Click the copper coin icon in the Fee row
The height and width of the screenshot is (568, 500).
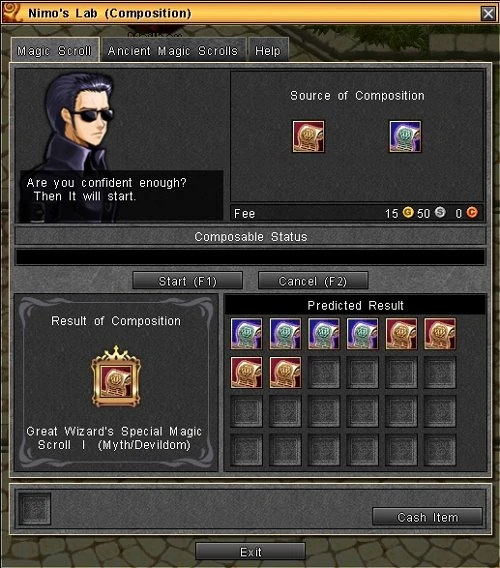pos(472,212)
